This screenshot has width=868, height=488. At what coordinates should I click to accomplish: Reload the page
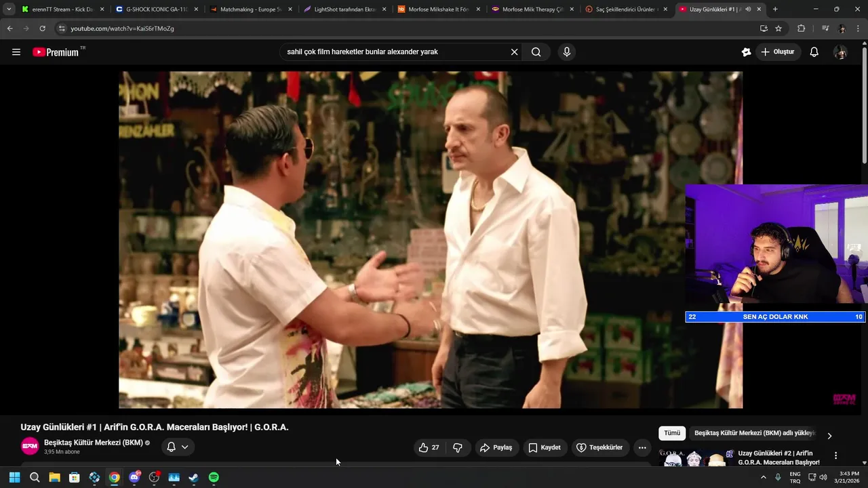[x=42, y=28]
